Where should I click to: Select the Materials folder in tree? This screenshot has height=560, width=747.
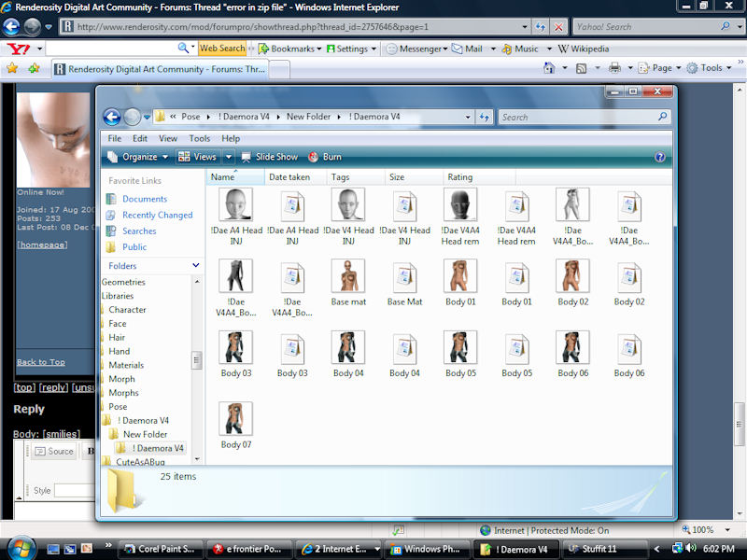tap(126, 365)
